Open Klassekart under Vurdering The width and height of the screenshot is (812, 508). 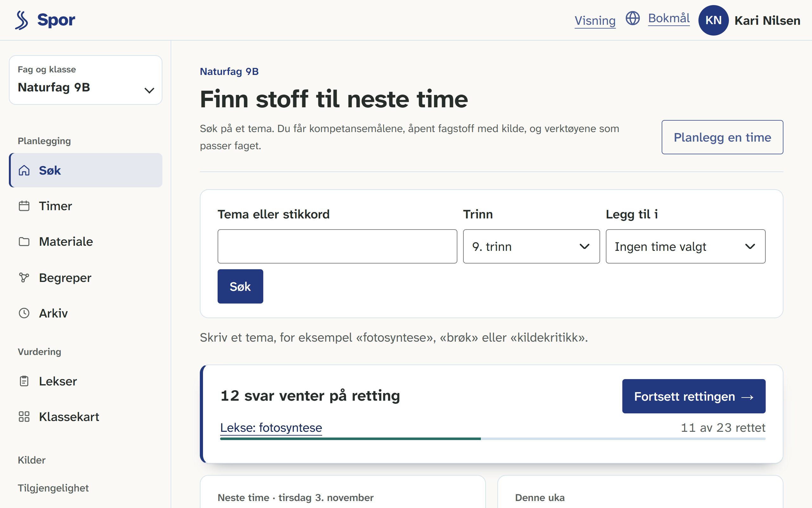(x=86, y=417)
